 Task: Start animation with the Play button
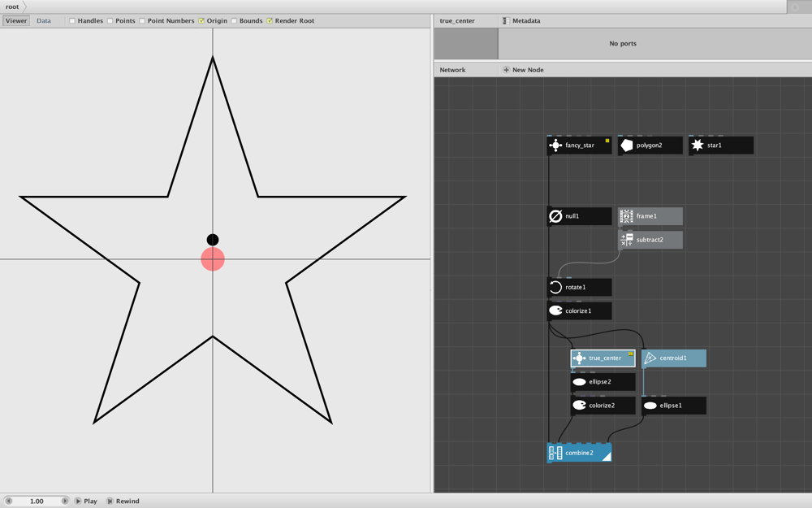pyautogui.click(x=86, y=501)
